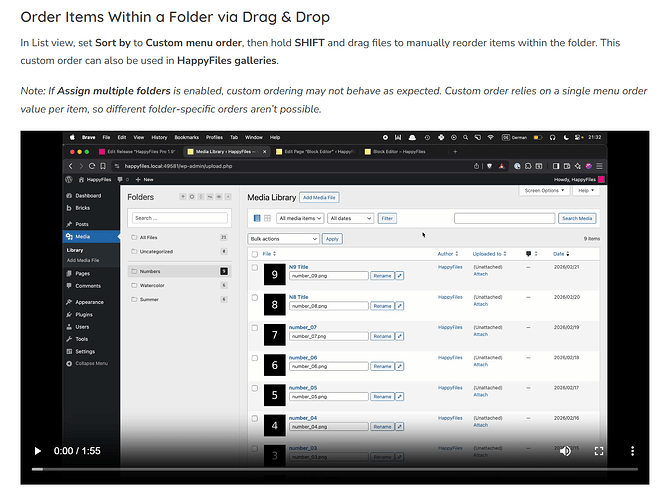Select the Numbers folder
The image size is (669, 500).
coord(179,271)
